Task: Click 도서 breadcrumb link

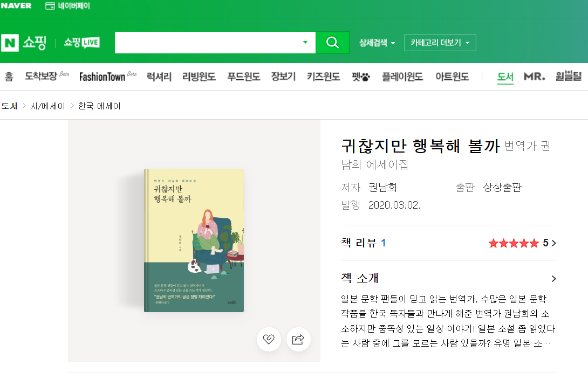Action: 9,106
